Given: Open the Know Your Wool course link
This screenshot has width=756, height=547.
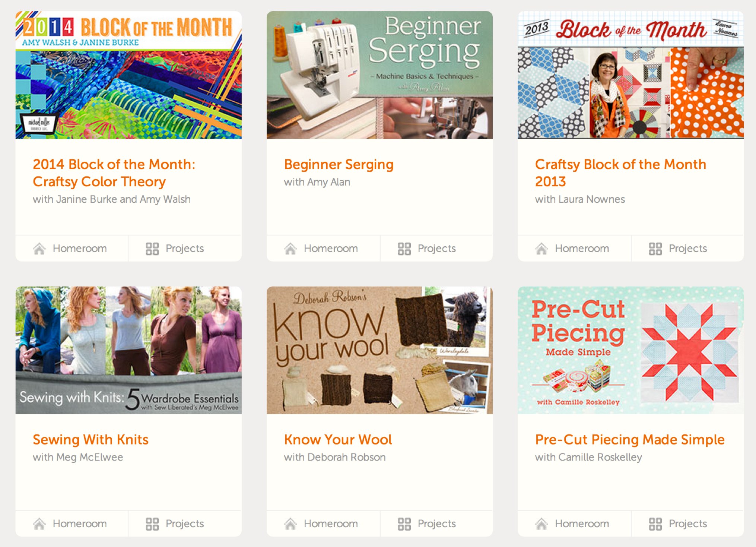Looking at the screenshot, I should (x=338, y=439).
